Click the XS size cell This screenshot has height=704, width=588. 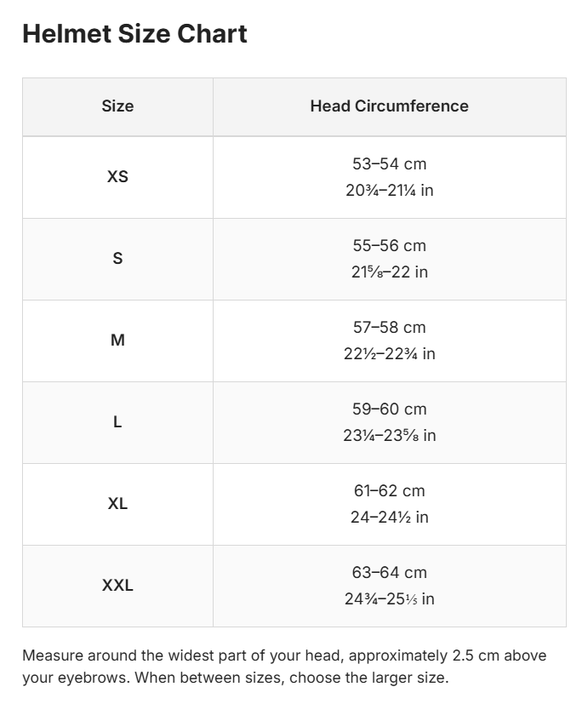(x=117, y=177)
